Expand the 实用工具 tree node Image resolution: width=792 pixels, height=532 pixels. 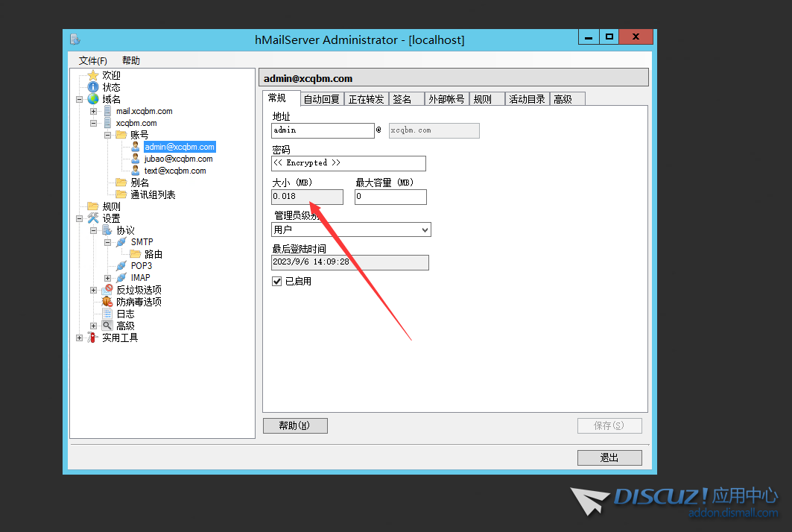coord(80,338)
